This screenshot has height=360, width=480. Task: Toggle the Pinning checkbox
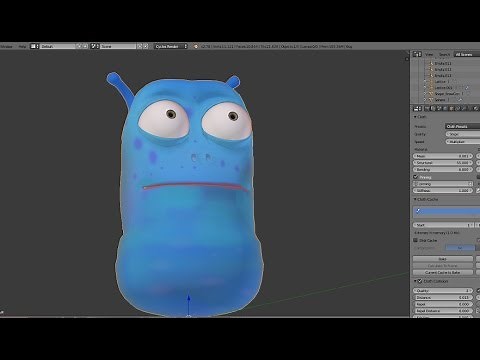coord(416,177)
